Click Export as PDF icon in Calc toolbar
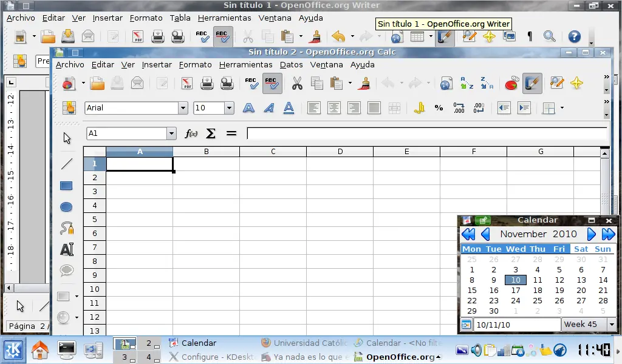This screenshot has height=364, width=622. coord(187,84)
